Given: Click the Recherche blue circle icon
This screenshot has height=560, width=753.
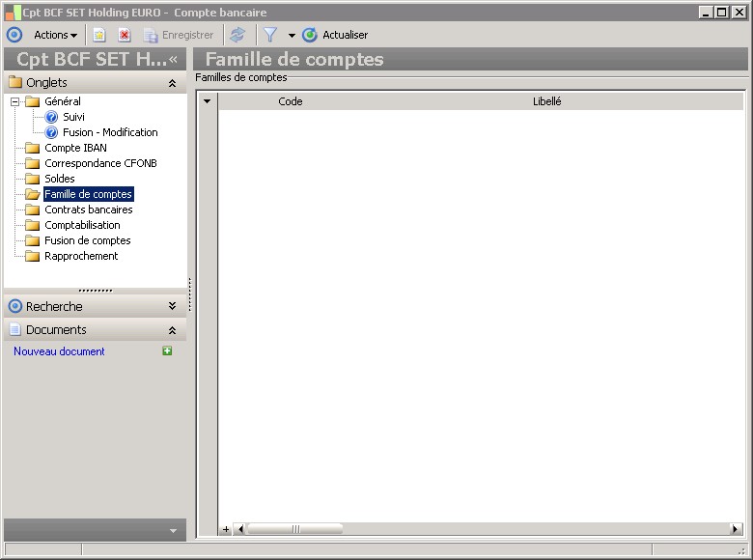Looking at the screenshot, I should [x=15, y=306].
